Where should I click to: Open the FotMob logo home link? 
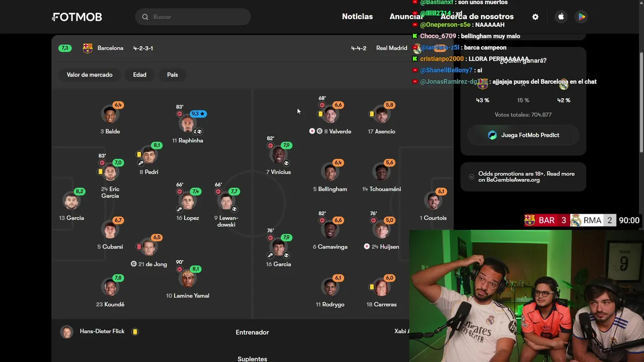(77, 17)
